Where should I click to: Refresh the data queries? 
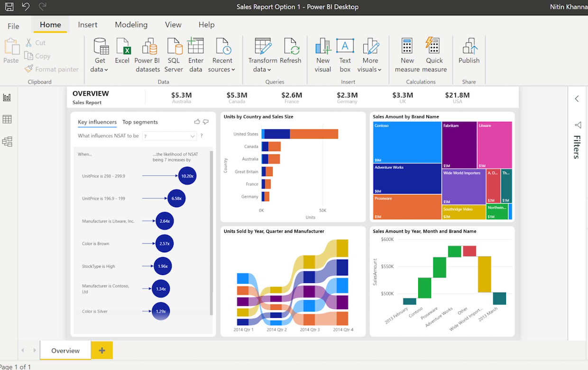pos(291,51)
